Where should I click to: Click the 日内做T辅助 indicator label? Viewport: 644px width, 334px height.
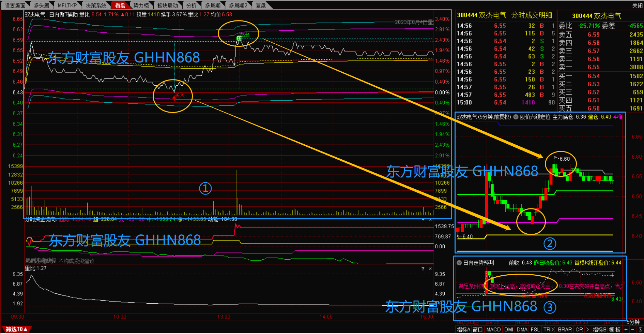pyautogui.click(x=63, y=15)
